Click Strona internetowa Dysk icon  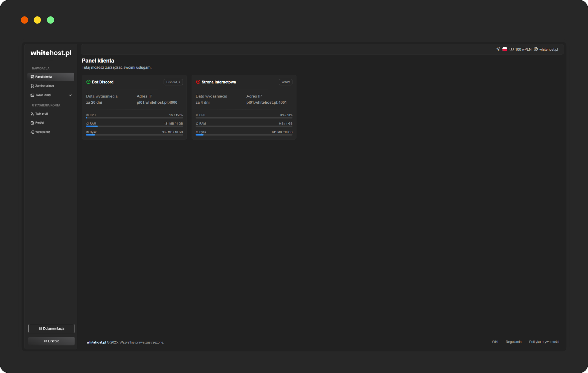(197, 132)
